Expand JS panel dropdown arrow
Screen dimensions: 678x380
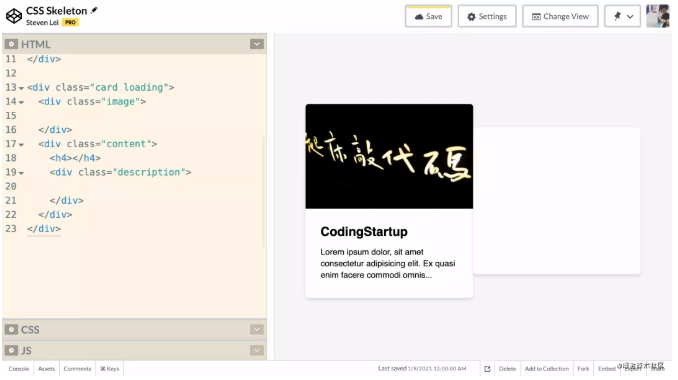(x=257, y=350)
